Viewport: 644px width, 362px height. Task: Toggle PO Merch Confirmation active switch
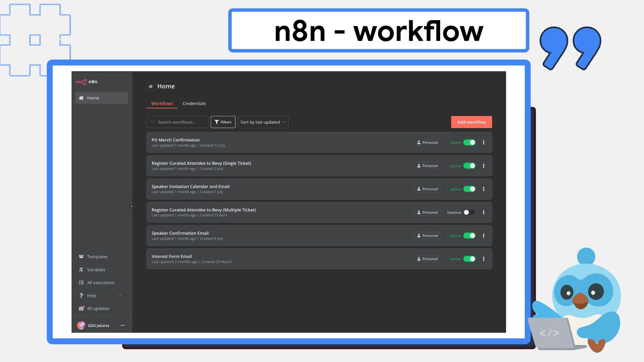point(469,142)
